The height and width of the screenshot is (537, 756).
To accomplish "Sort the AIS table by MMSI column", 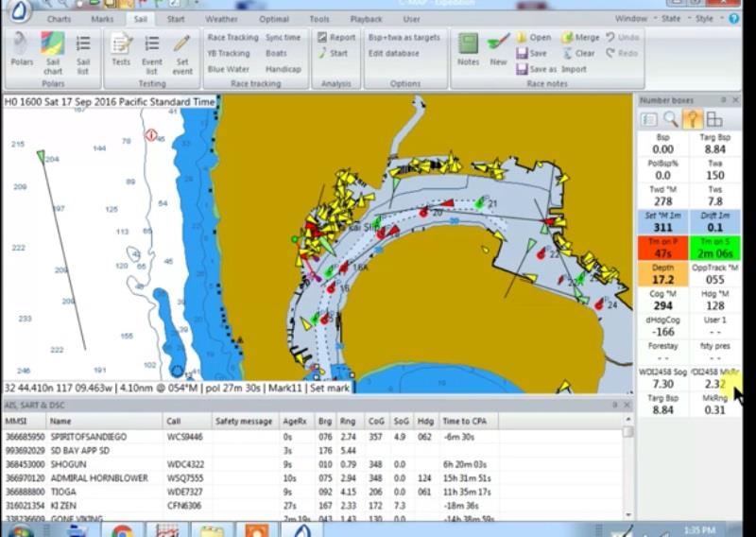I will [25, 422].
